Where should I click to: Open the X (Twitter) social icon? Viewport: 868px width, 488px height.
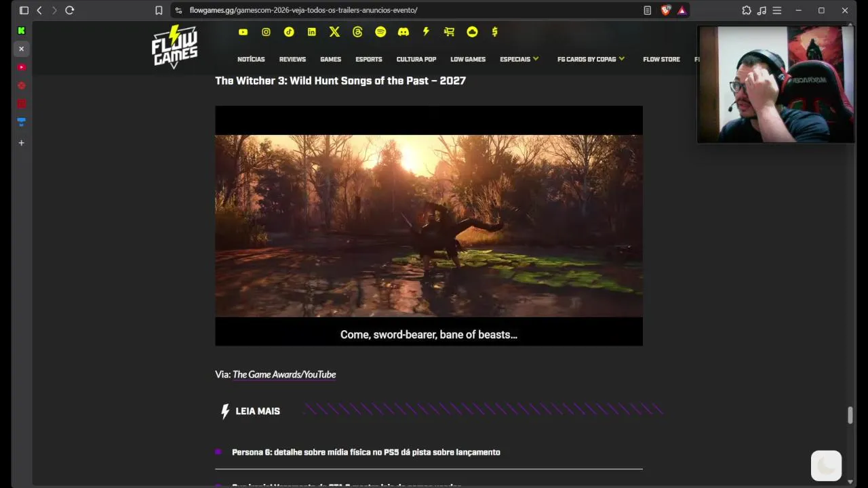[334, 32]
